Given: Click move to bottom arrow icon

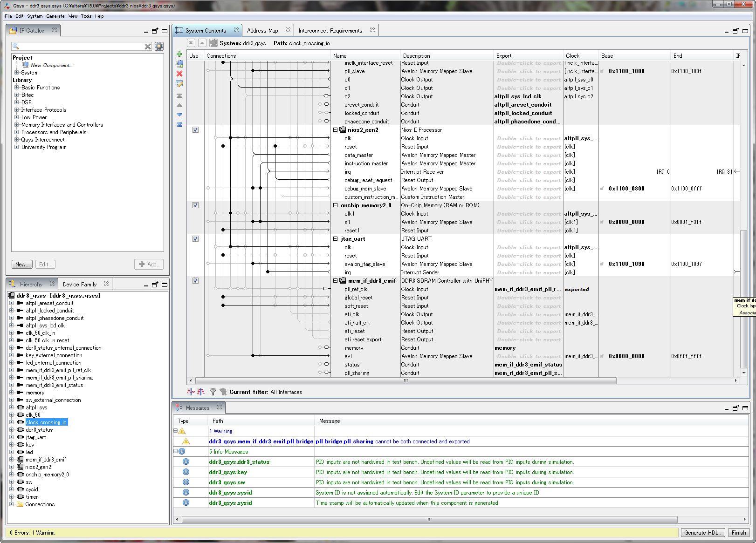Looking at the screenshot, I should (x=179, y=124).
